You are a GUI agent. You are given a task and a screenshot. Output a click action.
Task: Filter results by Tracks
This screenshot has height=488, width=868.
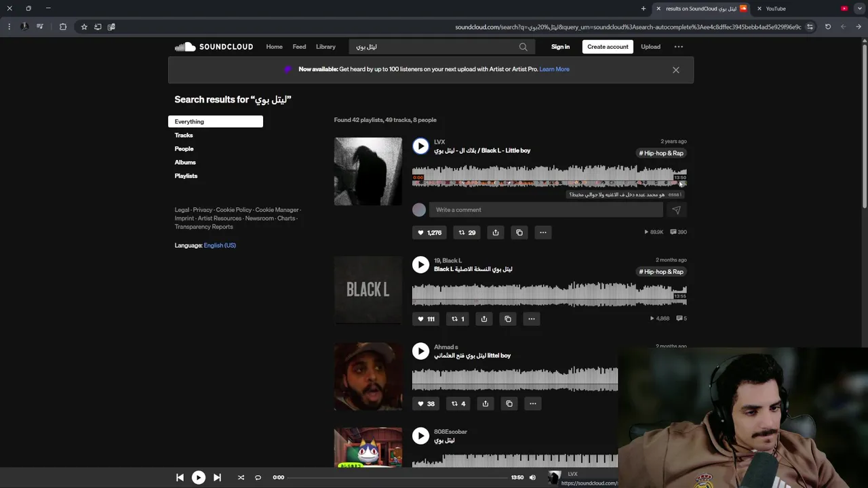(184, 135)
